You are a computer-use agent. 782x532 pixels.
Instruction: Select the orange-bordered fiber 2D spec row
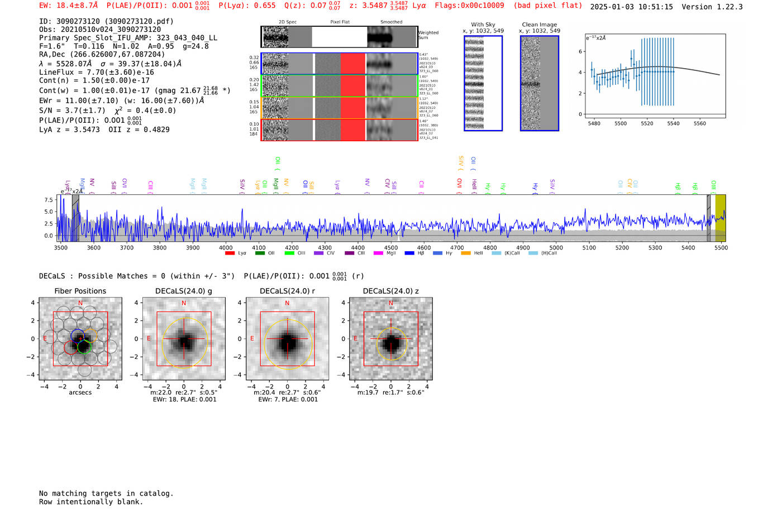click(339, 108)
